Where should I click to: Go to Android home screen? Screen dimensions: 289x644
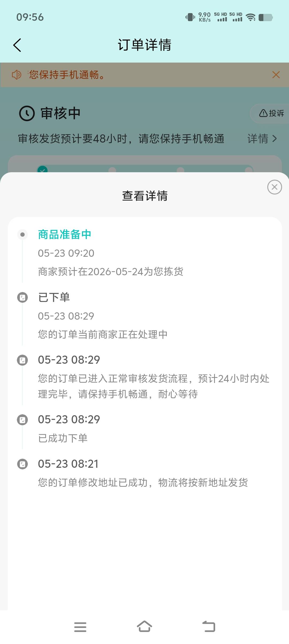click(144, 626)
